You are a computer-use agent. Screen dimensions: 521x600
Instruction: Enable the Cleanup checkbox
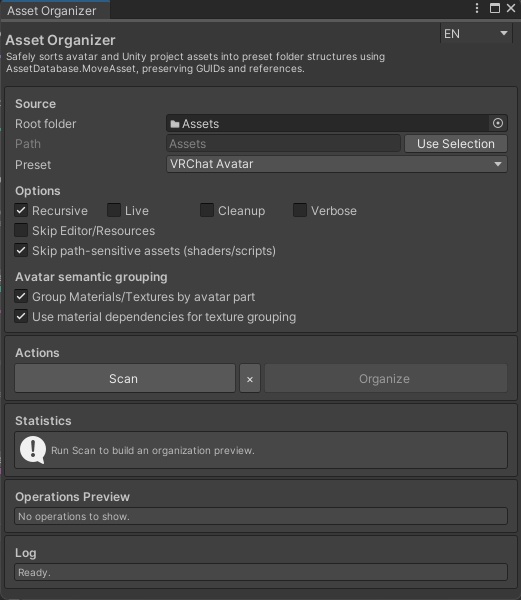[x=207, y=210]
